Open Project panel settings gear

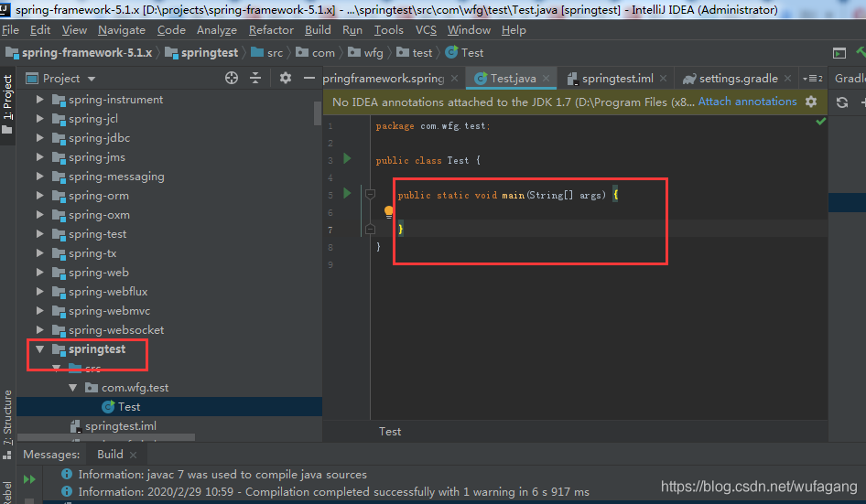[285, 78]
